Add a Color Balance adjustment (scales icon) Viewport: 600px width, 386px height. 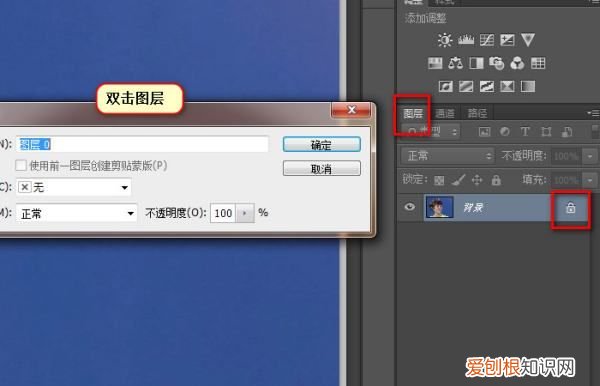(x=455, y=63)
